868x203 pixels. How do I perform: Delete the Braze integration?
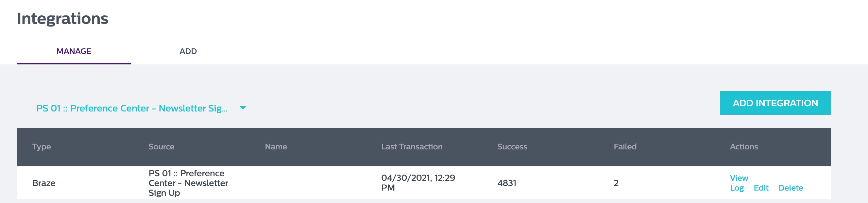[x=791, y=188]
